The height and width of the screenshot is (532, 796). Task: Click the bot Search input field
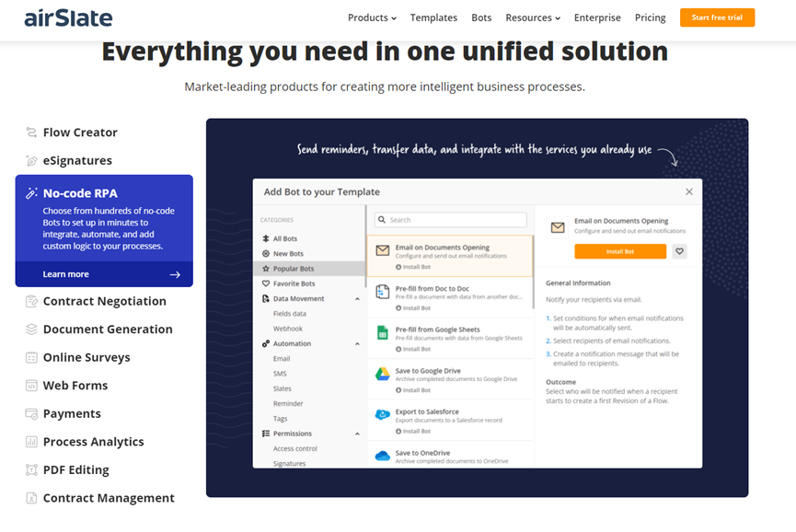point(450,220)
